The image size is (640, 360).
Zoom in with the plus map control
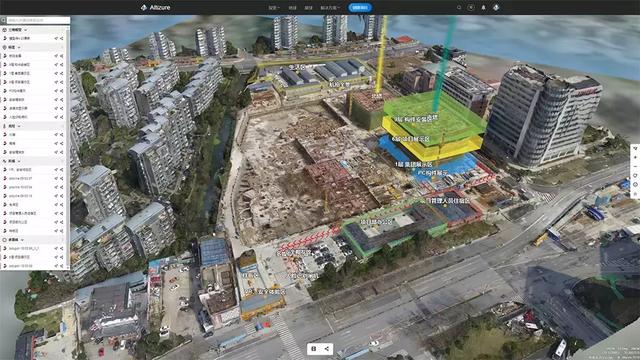[635, 158]
